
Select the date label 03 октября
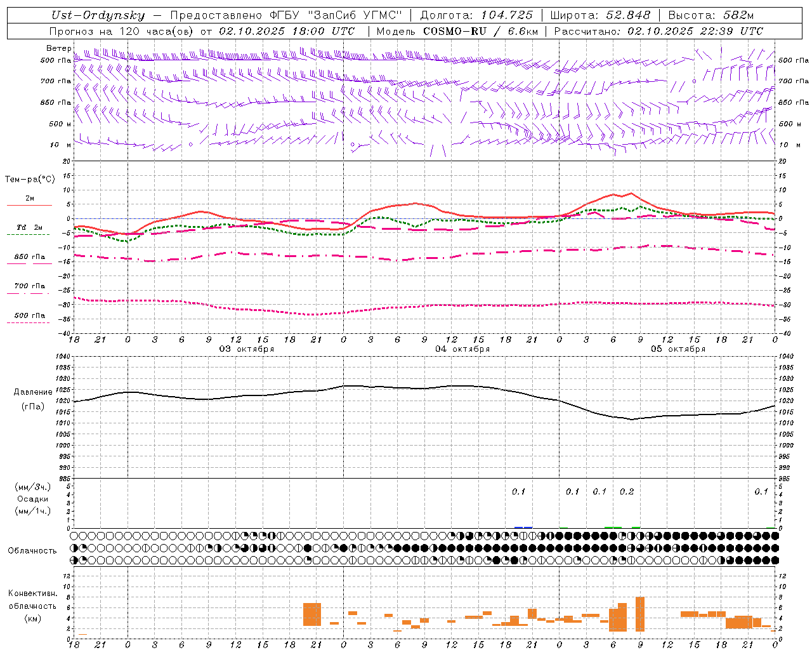pyautogui.click(x=247, y=349)
